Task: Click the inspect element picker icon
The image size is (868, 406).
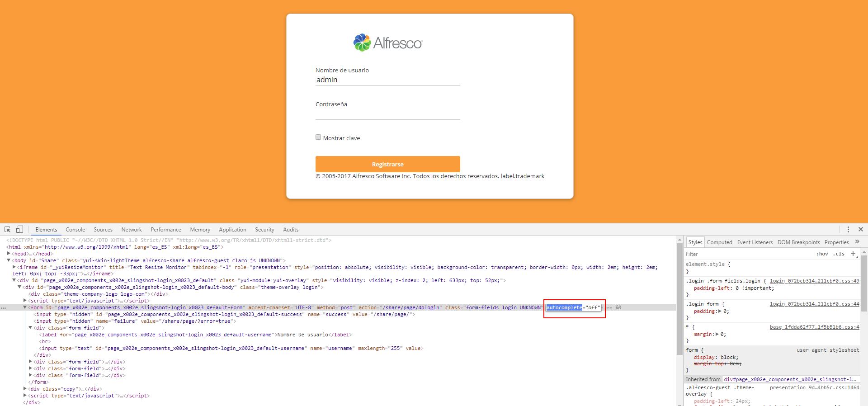Action: click(7, 230)
